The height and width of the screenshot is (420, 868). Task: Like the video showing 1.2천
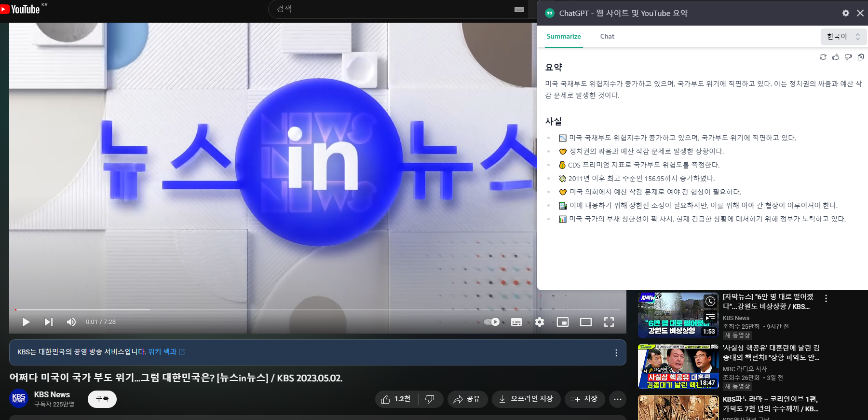pos(396,399)
